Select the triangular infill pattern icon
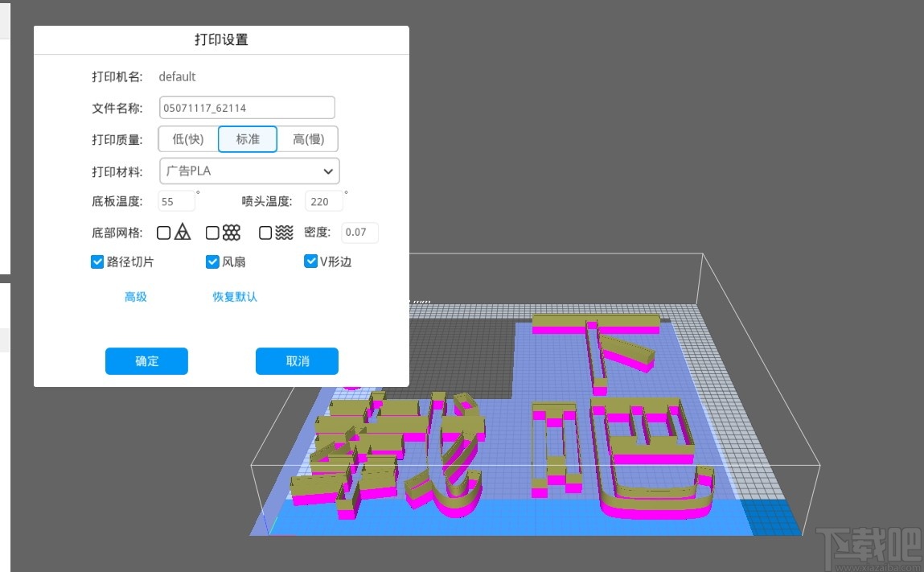Screen dimensions: 924x572 click(181, 232)
